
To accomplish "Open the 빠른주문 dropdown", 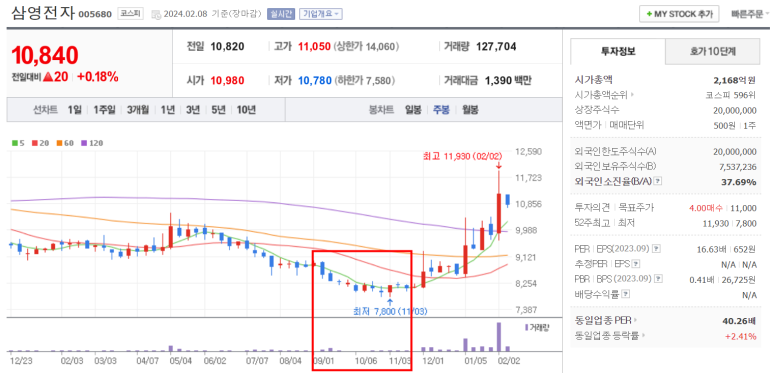I will [750, 14].
